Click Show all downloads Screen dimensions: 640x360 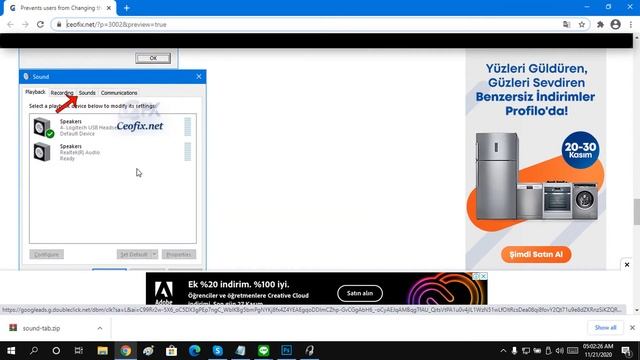coord(605,328)
